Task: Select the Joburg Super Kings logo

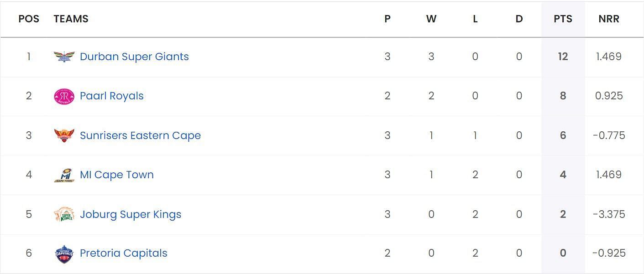Action: pos(64,214)
